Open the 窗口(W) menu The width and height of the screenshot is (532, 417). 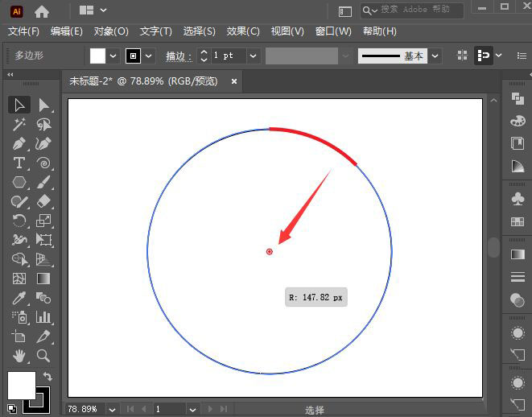click(x=333, y=31)
